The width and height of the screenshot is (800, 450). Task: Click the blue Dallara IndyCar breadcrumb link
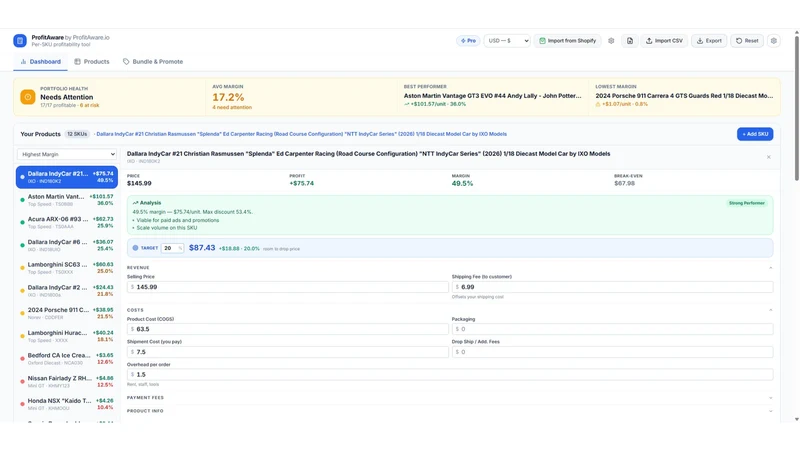pos(302,134)
